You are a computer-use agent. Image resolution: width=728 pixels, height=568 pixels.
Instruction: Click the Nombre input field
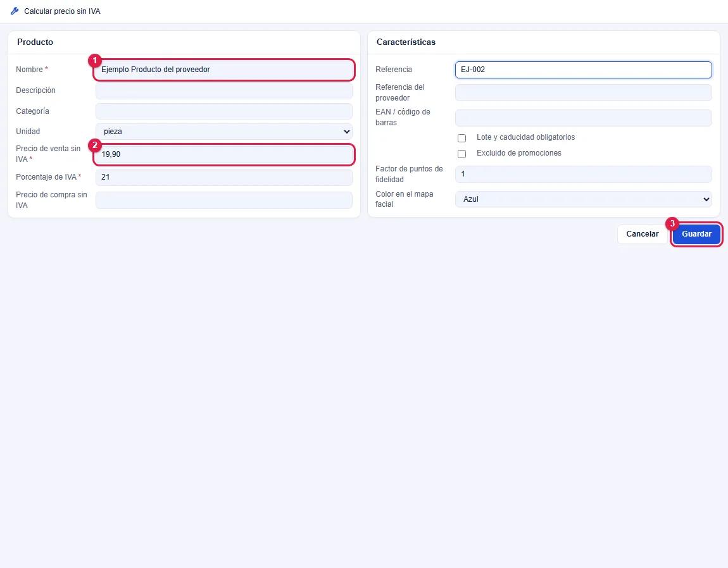pos(224,70)
